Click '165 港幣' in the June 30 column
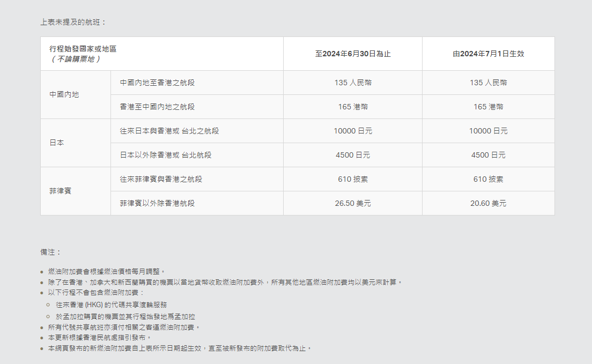Screen dimensions: 592x364 point(352,107)
